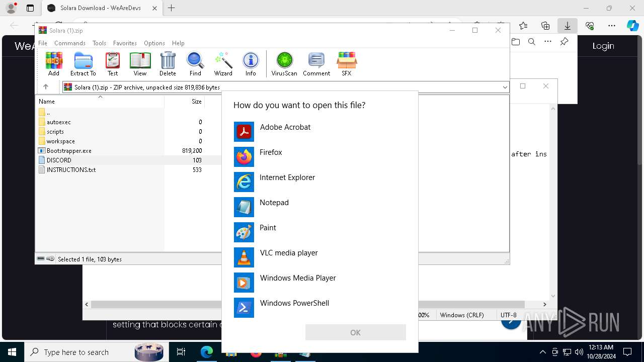
Task: Click the Windows Start button
Action: [12, 352]
